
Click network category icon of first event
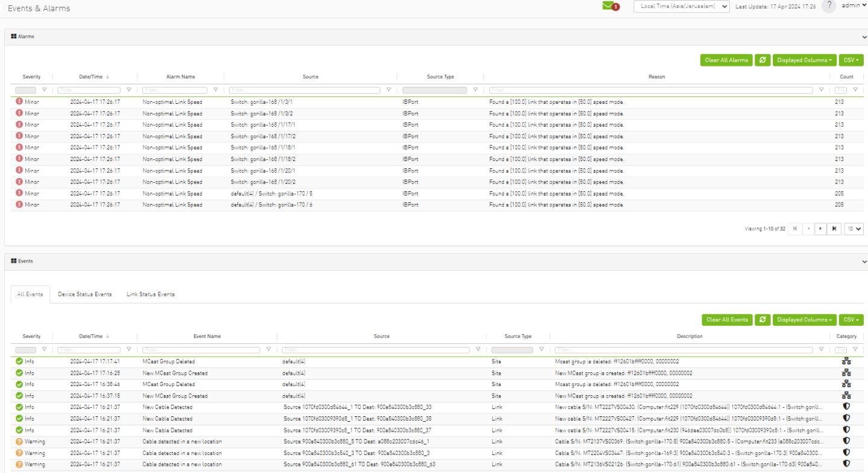click(x=846, y=361)
